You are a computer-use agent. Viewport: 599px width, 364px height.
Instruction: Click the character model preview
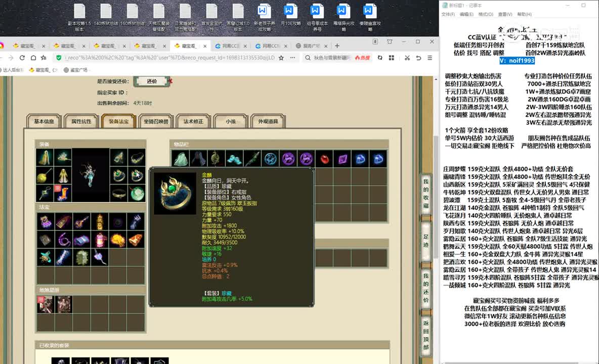[x=91, y=175]
